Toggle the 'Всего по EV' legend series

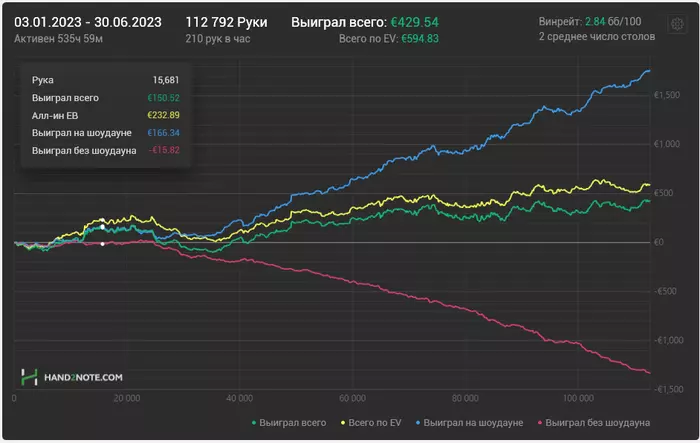pos(371,422)
